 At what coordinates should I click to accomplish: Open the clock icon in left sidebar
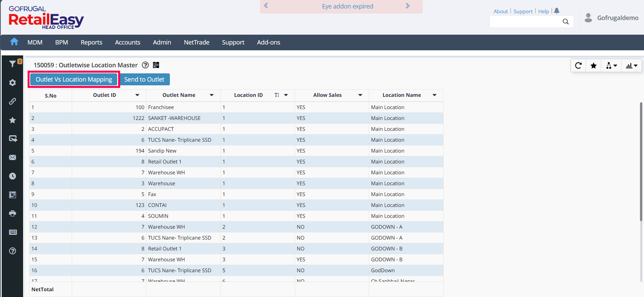coord(13,176)
